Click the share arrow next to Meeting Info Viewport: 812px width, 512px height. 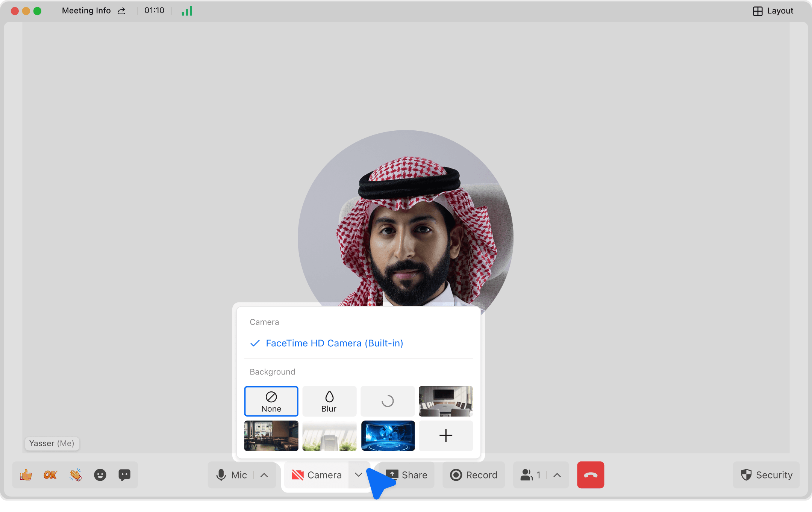pyautogui.click(x=121, y=11)
